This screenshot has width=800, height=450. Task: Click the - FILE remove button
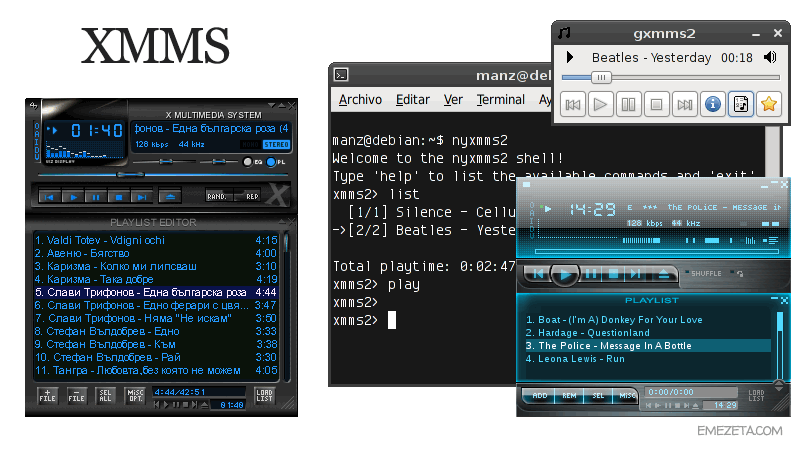(76, 395)
